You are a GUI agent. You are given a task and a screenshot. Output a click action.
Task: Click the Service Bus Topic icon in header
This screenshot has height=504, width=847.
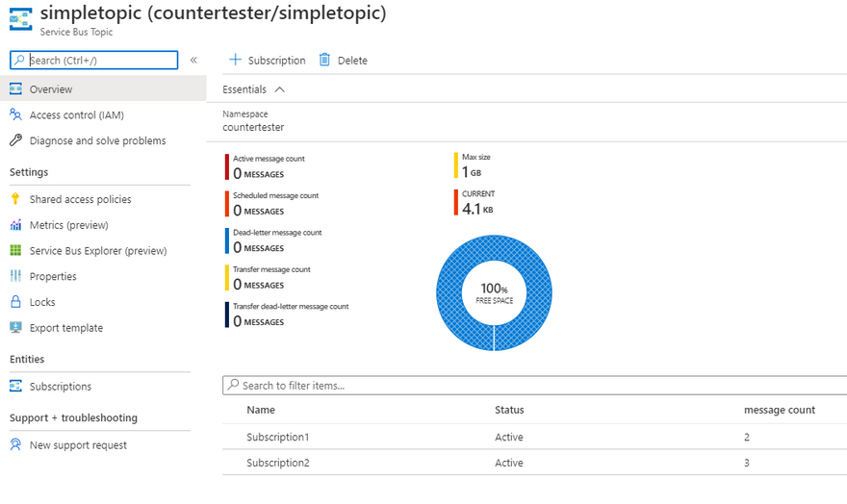click(20, 19)
